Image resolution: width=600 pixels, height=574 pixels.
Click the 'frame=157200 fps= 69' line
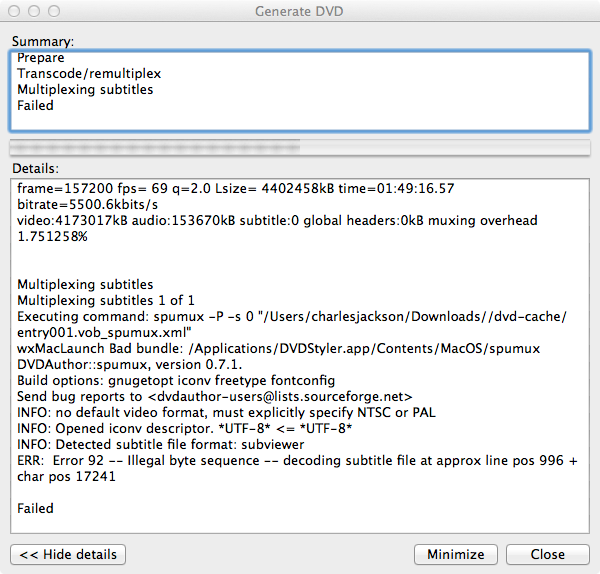pos(236,189)
